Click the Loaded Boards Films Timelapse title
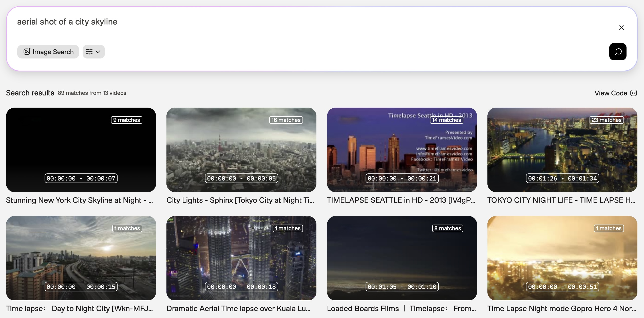Image resolution: width=644 pixels, height=318 pixels. coord(401,309)
